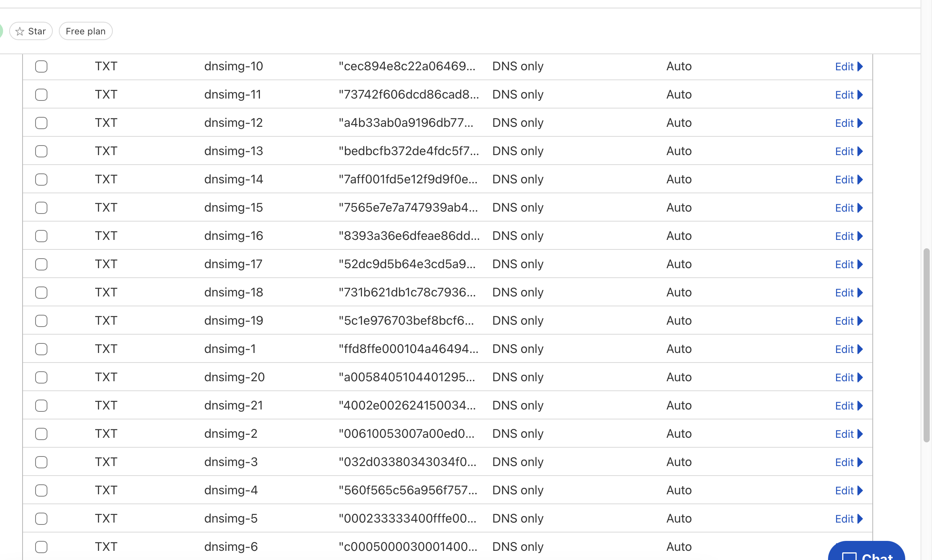Screen dimensions: 932x560
Task: Click the Free plan badge
Action: coord(86,31)
